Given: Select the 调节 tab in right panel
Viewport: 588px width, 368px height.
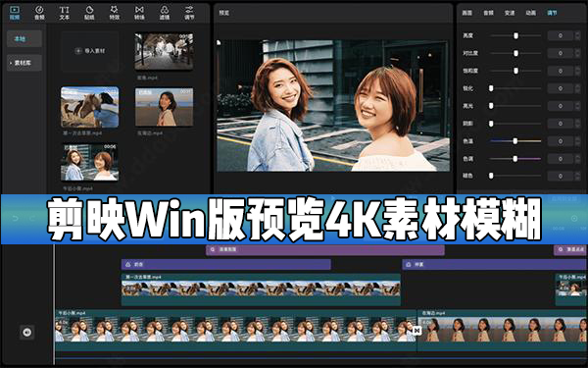Looking at the screenshot, I should click(552, 13).
